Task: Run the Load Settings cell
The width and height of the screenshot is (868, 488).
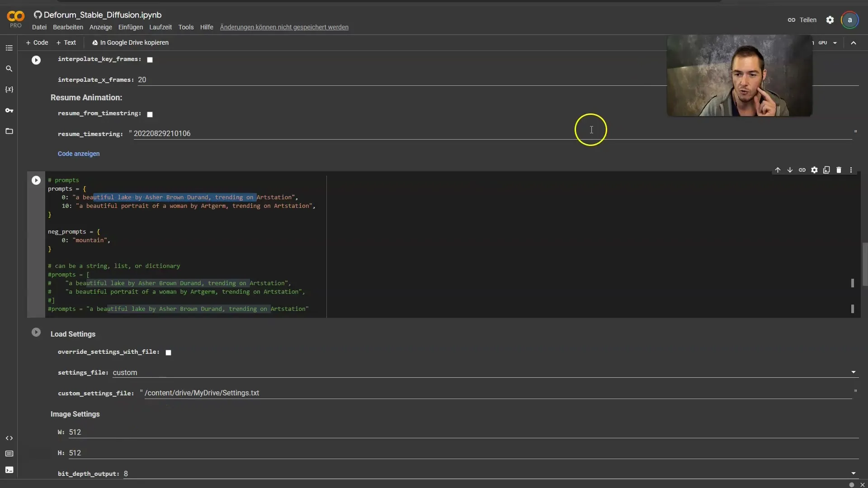Action: click(x=36, y=333)
